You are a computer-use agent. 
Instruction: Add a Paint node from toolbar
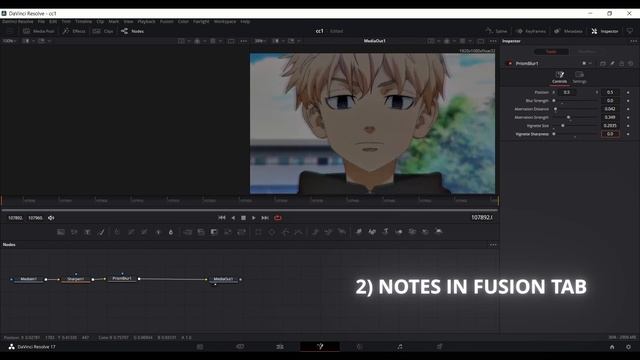(x=101, y=232)
